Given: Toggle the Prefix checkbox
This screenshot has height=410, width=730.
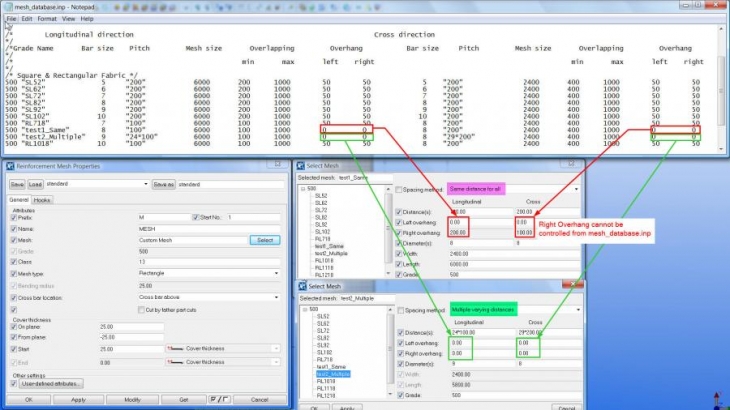Looking at the screenshot, I should pyautogui.click(x=16, y=217).
